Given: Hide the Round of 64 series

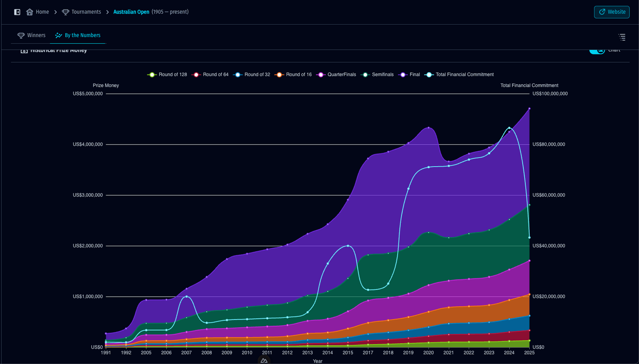Looking at the screenshot, I should tap(210, 75).
